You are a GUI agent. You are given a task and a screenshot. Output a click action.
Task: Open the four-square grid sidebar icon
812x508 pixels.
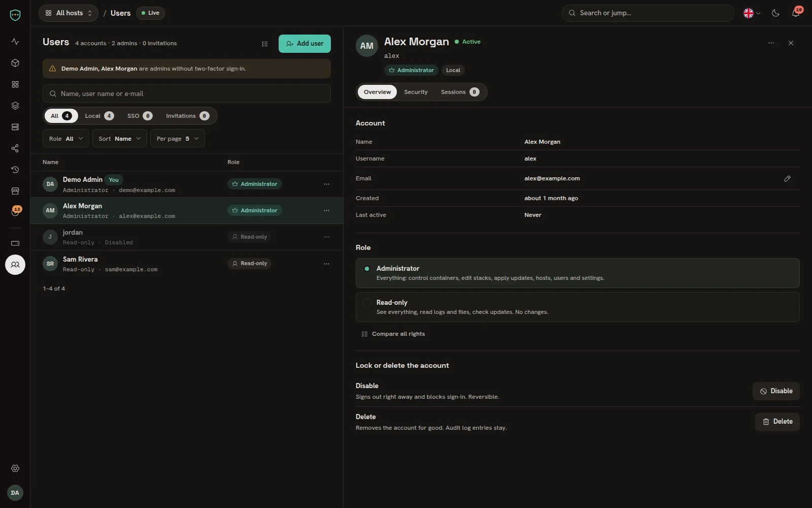pyautogui.click(x=15, y=84)
